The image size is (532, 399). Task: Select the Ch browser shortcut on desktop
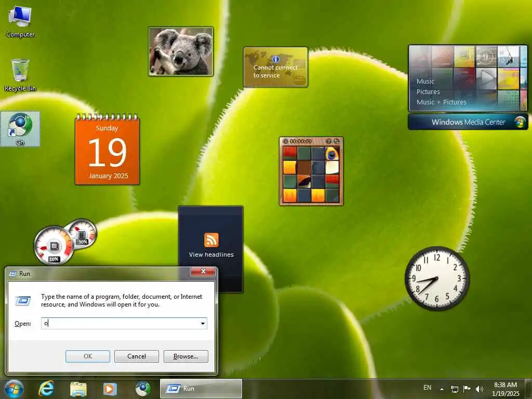(20, 129)
